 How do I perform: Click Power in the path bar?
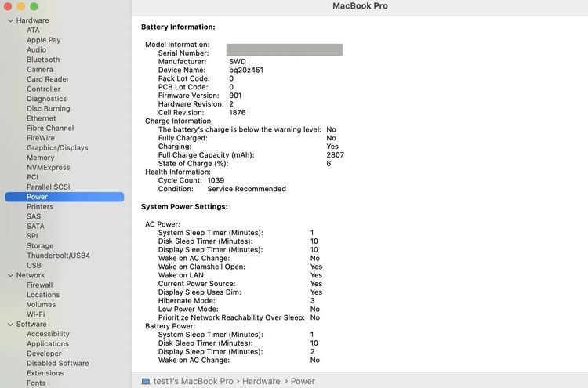303,381
